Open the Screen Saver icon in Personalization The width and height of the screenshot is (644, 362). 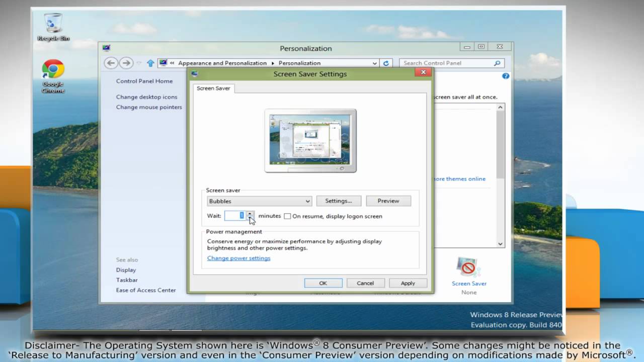tap(468, 267)
